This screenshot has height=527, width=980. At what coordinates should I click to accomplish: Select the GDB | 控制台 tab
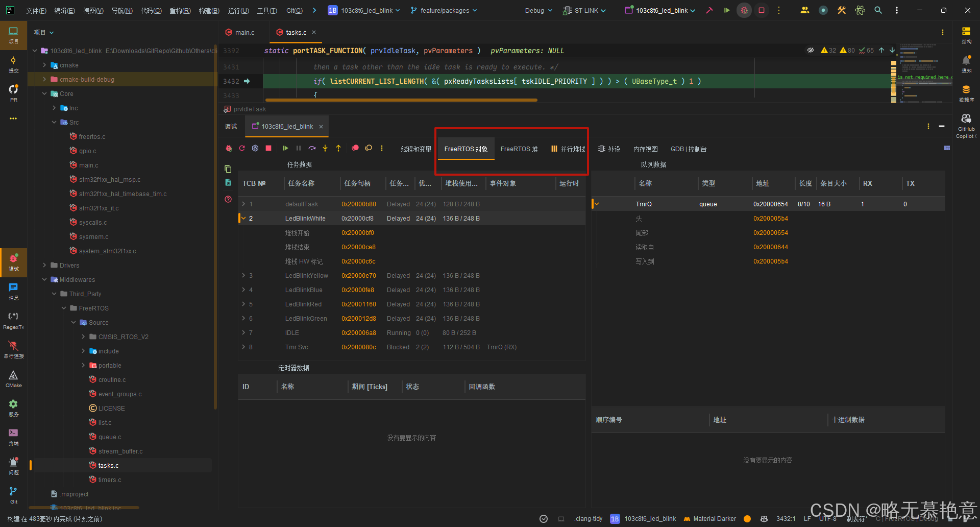[689, 149]
